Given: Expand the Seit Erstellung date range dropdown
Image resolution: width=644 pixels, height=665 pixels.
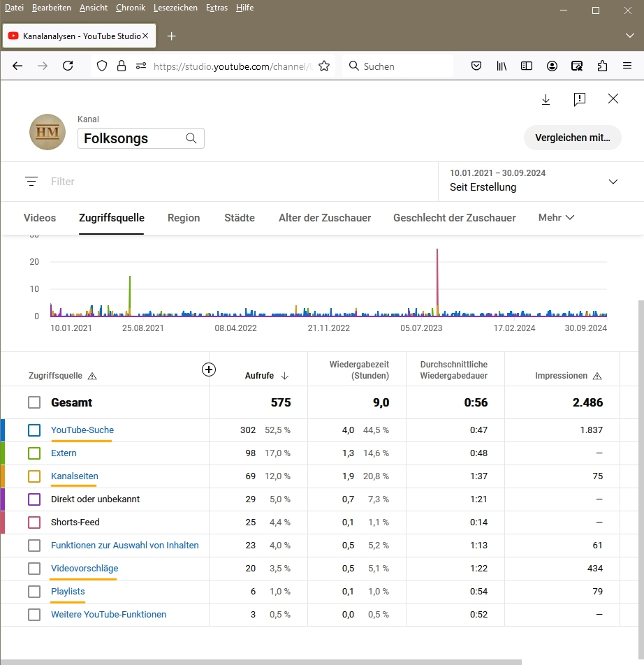Looking at the screenshot, I should pyautogui.click(x=613, y=182).
